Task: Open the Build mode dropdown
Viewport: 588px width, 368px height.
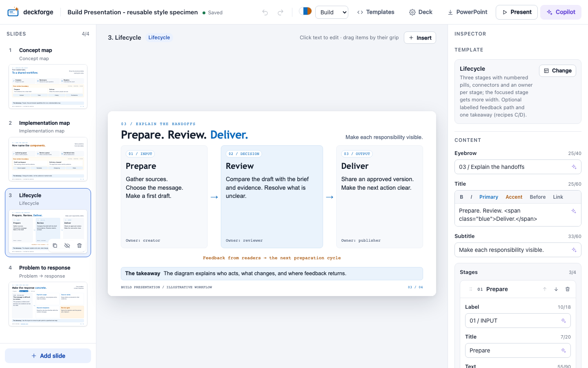Action: [332, 12]
